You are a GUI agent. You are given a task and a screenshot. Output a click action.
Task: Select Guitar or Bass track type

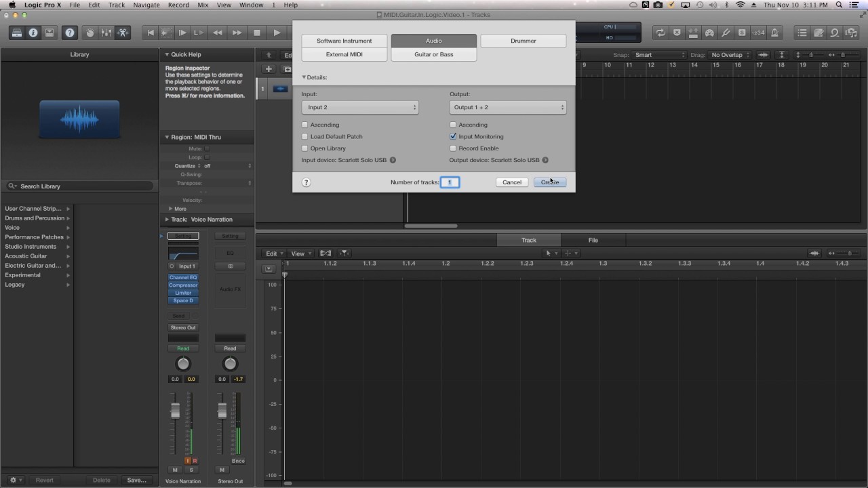click(x=434, y=54)
